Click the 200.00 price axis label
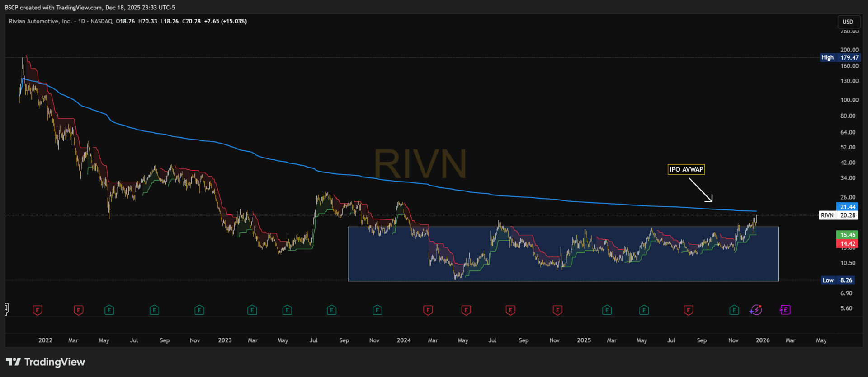Image resolution: width=868 pixels, height=377 pixels. pos(849,50)
